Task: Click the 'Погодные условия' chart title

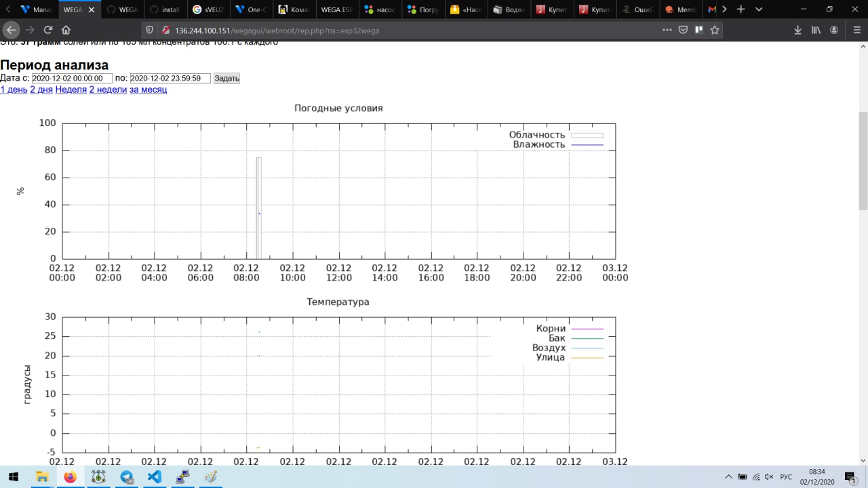Action: 338,108
